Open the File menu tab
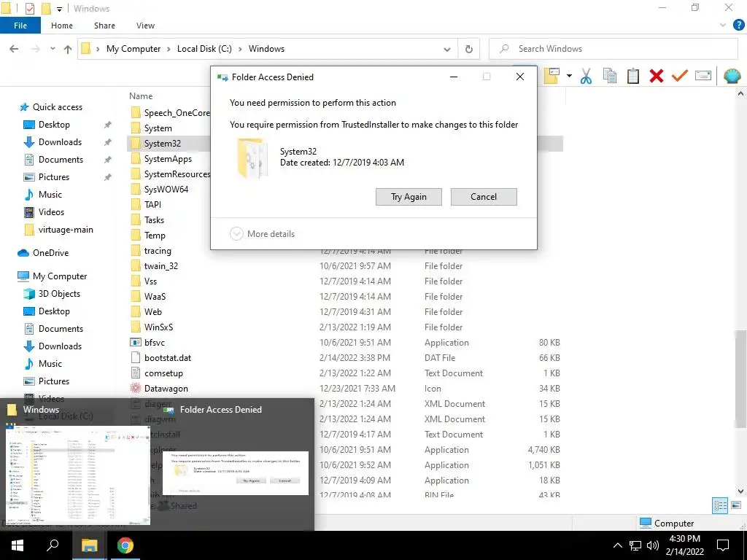 tap(20, 26)
